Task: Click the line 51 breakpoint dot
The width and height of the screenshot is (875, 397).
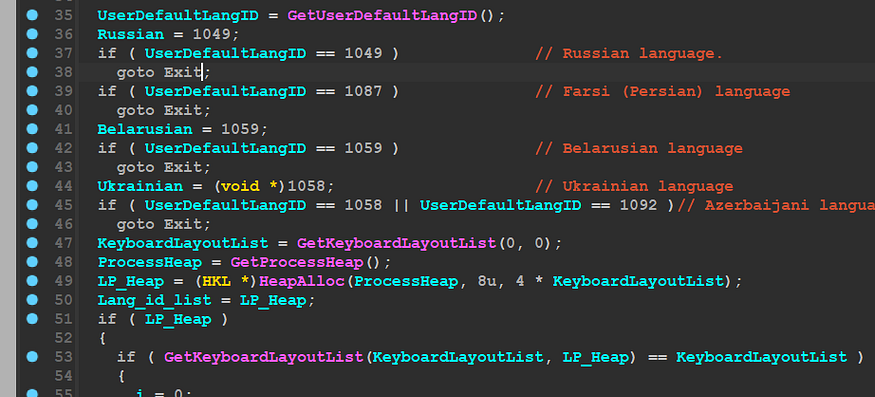Action: pos(32,319)
